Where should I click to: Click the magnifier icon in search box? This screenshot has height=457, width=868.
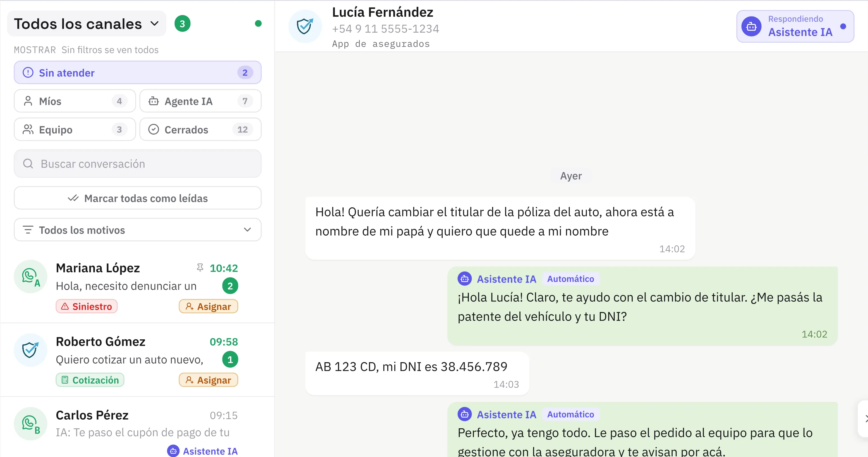click(x=28, y=164)
